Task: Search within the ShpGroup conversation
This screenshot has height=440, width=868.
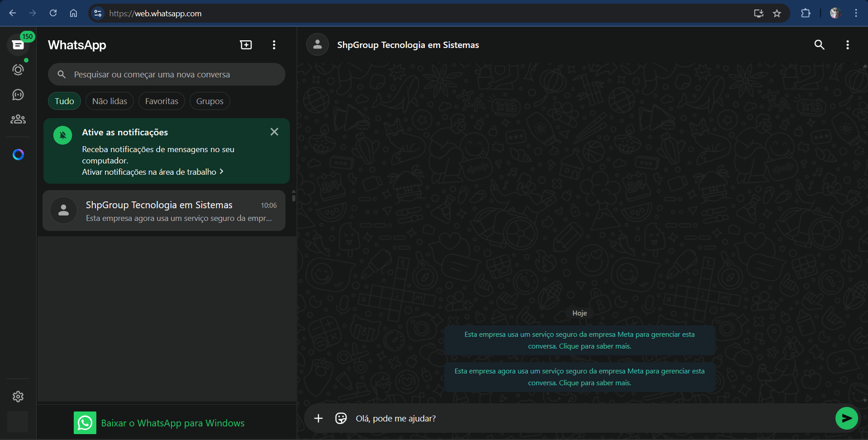Action: 819,45
